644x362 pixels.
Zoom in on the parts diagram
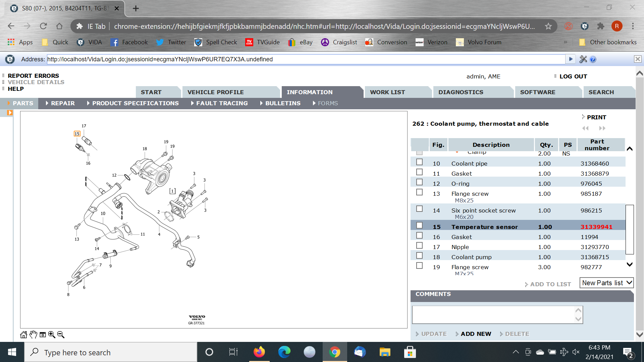click(52, 335)
